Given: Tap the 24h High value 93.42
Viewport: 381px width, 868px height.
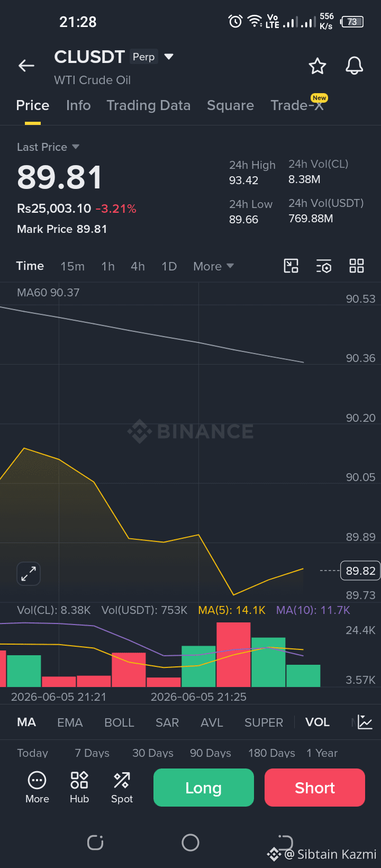Looking at the screenshot, I should pyautogui.click(x=244, y=180).
